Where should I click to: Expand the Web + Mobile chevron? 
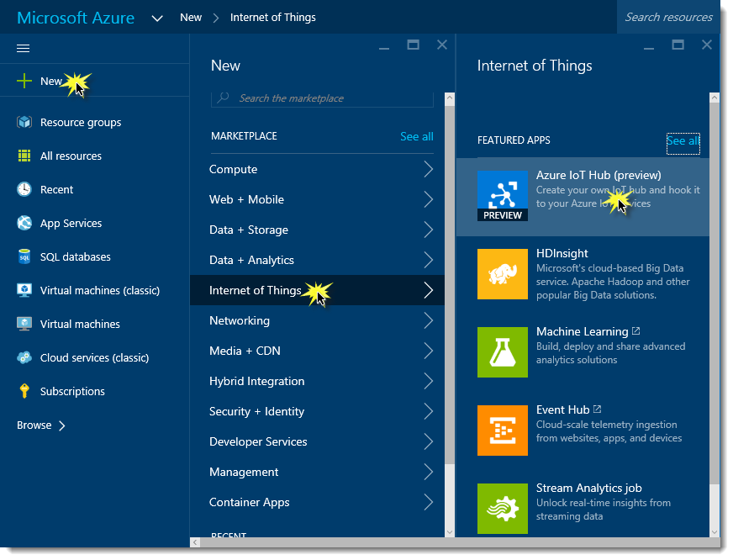(x=428, y=199)
